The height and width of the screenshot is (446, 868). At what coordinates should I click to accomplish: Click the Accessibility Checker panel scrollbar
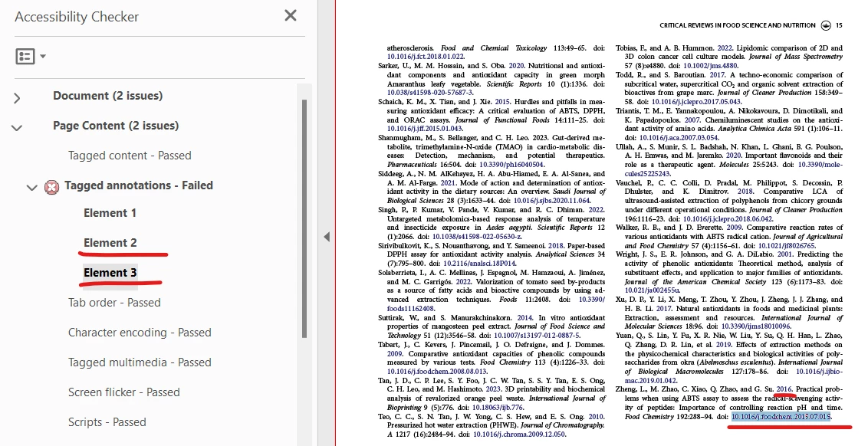304,218
